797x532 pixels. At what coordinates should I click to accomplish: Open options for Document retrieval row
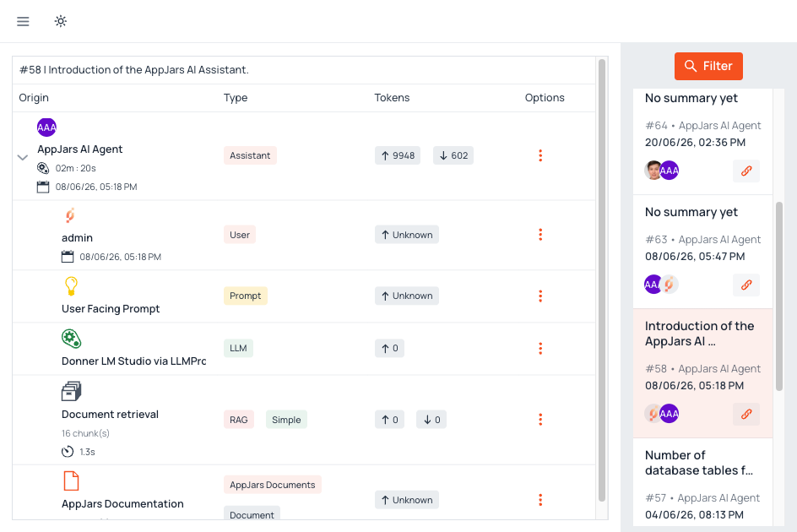540,420
